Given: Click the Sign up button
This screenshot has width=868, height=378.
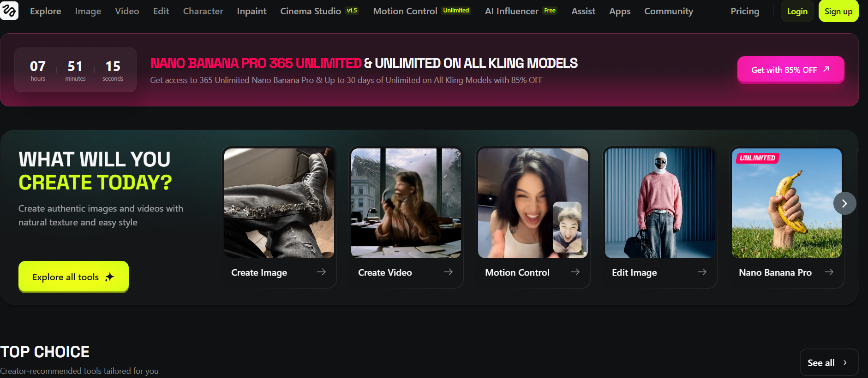Looking at the screenshot, I should coord(838,11).
